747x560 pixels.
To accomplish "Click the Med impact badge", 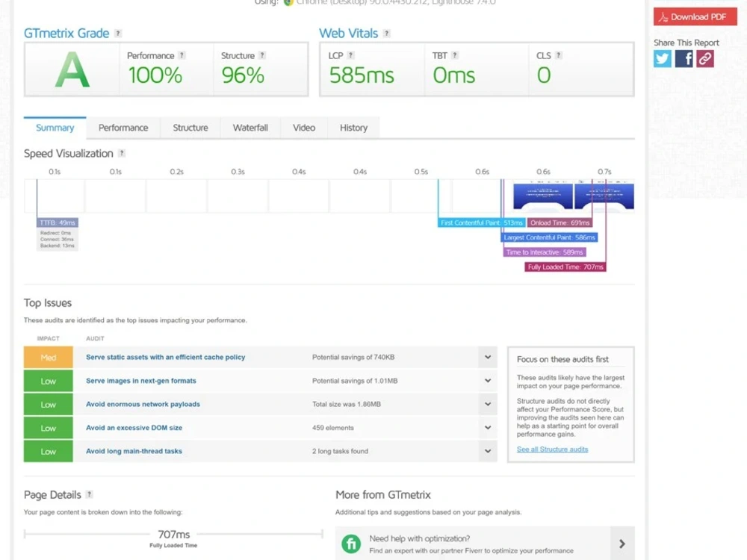I will coord(48,357).
